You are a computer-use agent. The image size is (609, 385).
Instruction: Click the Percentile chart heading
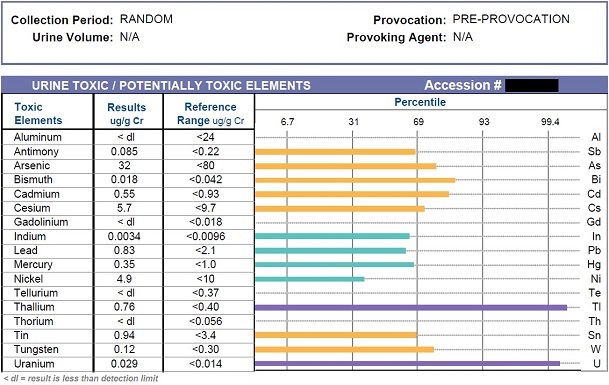pyautogui.click(x=420, y=102)
